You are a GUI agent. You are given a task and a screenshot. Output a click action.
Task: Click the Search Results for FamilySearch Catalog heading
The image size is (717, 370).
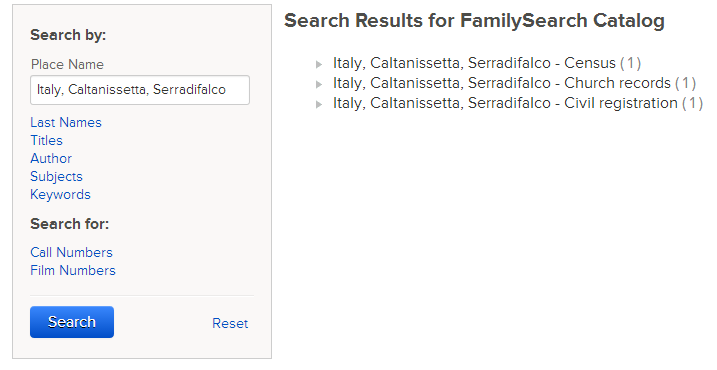[474, 21]
